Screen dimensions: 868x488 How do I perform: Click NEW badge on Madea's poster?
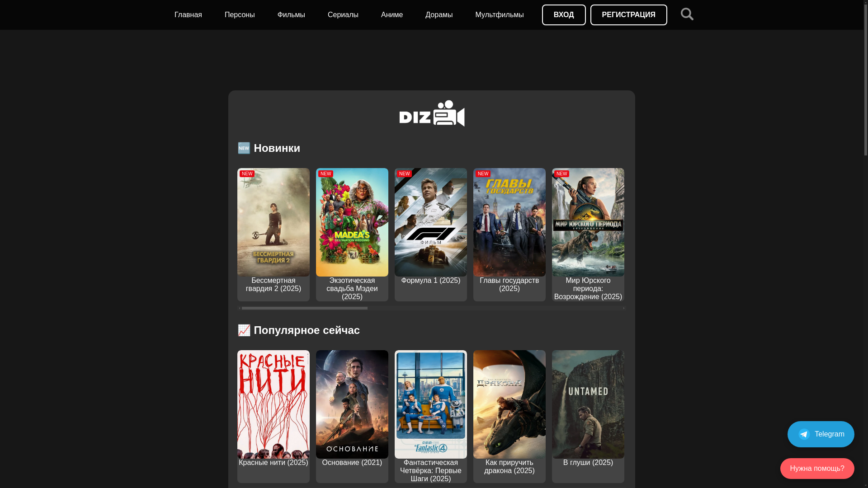click(325, 174)
